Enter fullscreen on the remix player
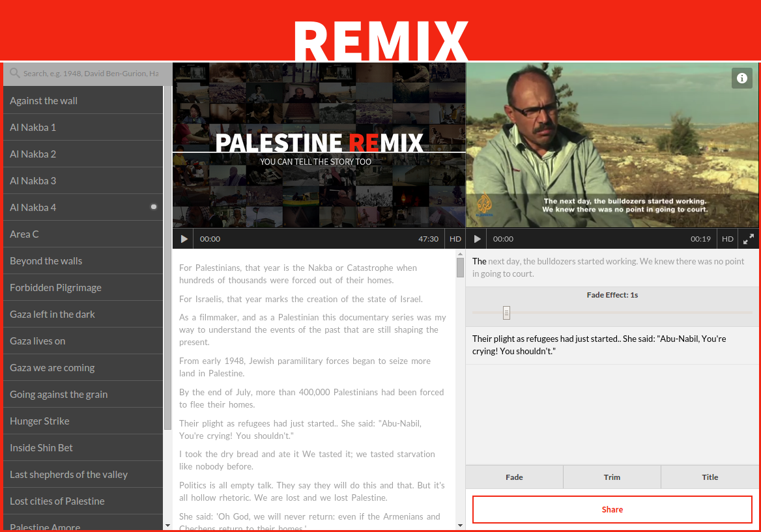 coord(749,239)
